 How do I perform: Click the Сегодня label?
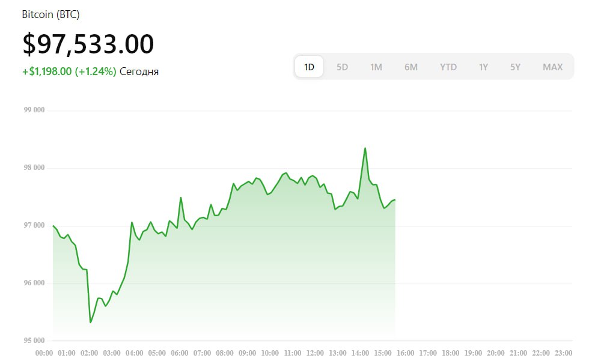tap(139, 71)
